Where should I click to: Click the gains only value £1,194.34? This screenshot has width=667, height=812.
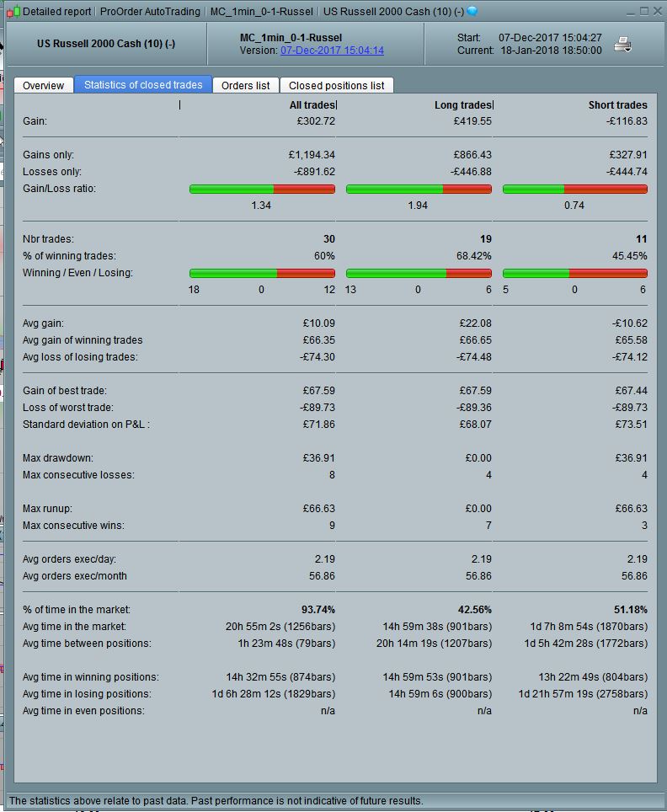312,155
